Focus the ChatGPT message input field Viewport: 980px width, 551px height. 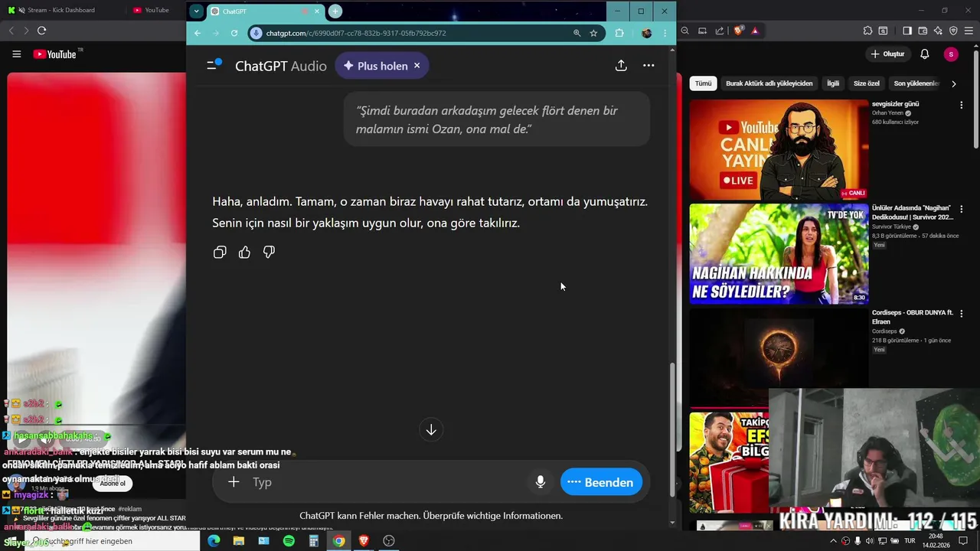point(387,482)
